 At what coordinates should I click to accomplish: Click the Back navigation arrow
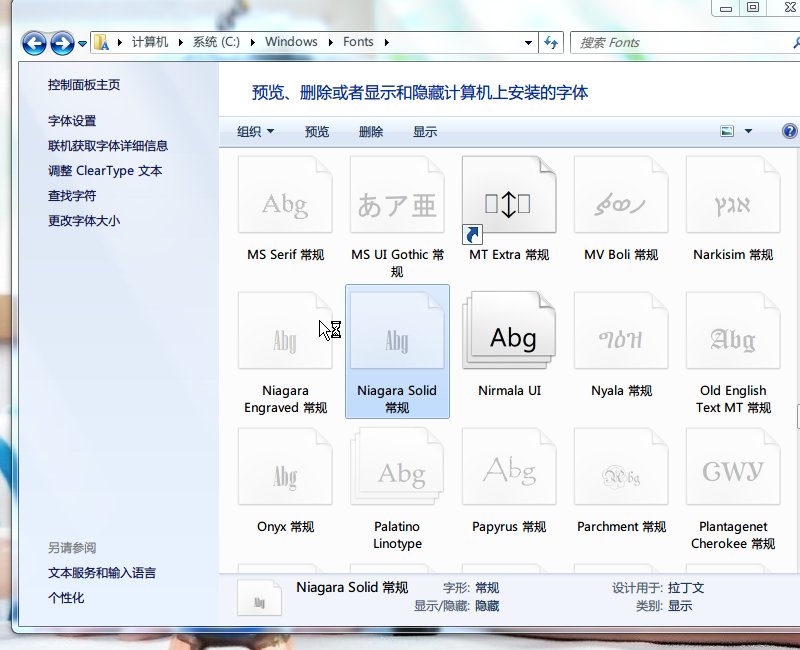click(34, 42)
